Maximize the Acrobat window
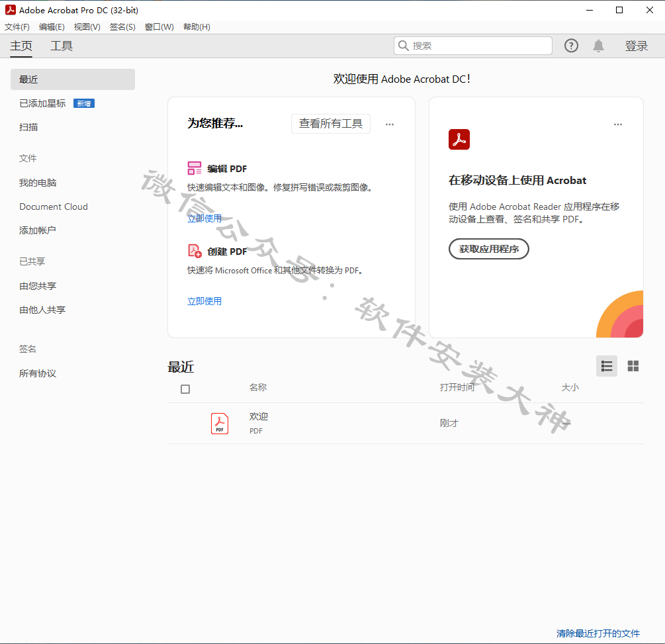665x644 pixels. coord(619,10)
